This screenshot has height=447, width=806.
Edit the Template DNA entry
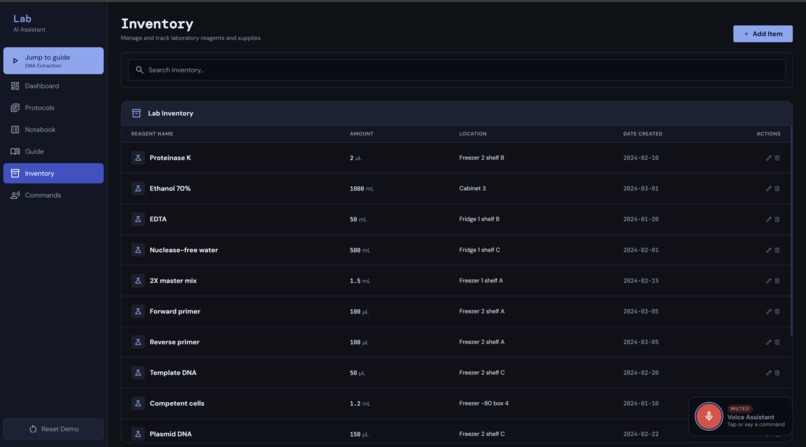click(768, 373)
